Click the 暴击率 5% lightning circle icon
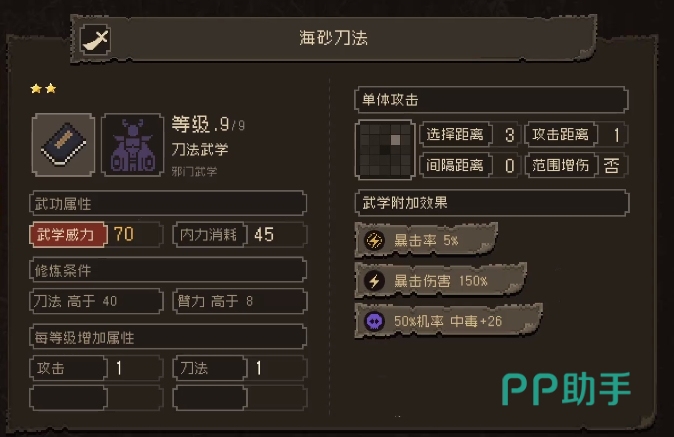Image resolution: width=674 pixels, height=437 pixels. coord(374,240)
